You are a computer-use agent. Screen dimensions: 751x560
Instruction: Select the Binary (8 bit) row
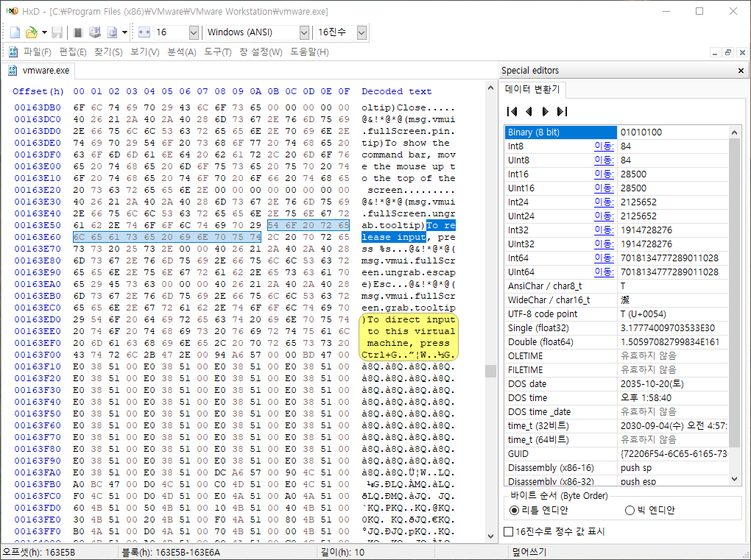616,132
